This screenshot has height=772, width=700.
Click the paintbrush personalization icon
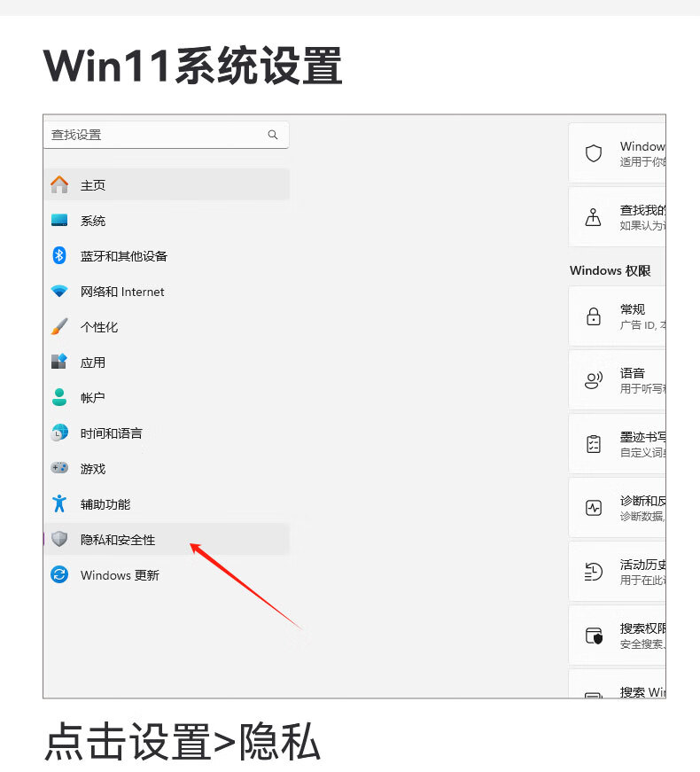coord(59,326)
